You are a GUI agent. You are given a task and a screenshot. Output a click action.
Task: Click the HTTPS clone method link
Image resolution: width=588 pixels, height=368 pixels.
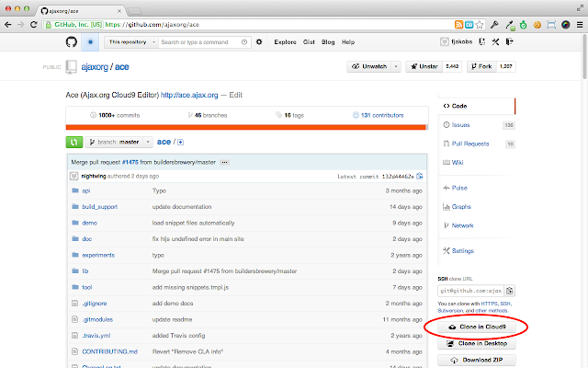tap(489, 304)
